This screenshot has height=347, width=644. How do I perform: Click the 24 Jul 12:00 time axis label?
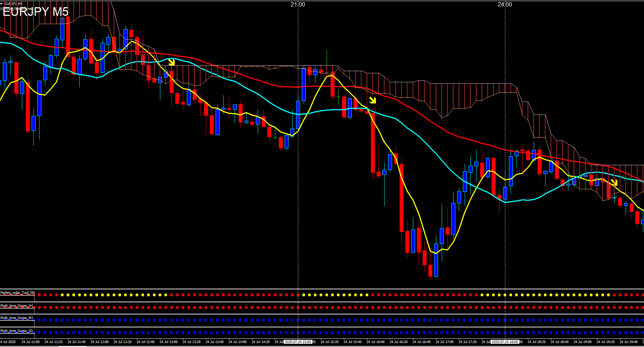(x=100, y=342)
